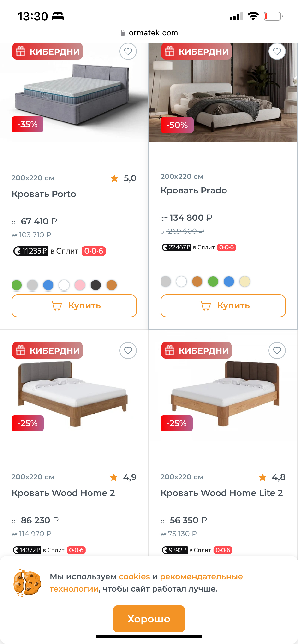Click the cookie icon in the banner
Screen dimensions: 298x644
pyautogui.click(x=27, y=583)
